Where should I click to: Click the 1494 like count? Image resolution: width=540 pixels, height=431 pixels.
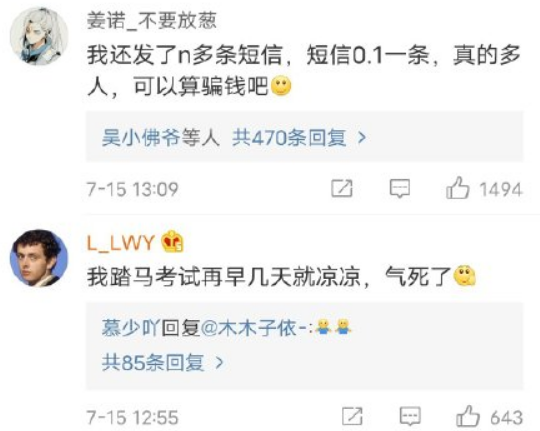click(x=501, y=189)
